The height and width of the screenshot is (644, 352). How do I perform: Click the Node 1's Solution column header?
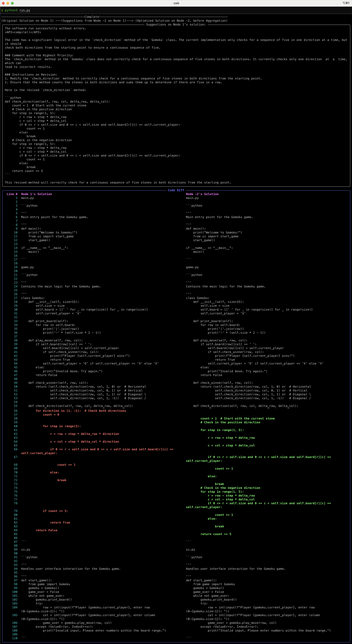point(36,194)
